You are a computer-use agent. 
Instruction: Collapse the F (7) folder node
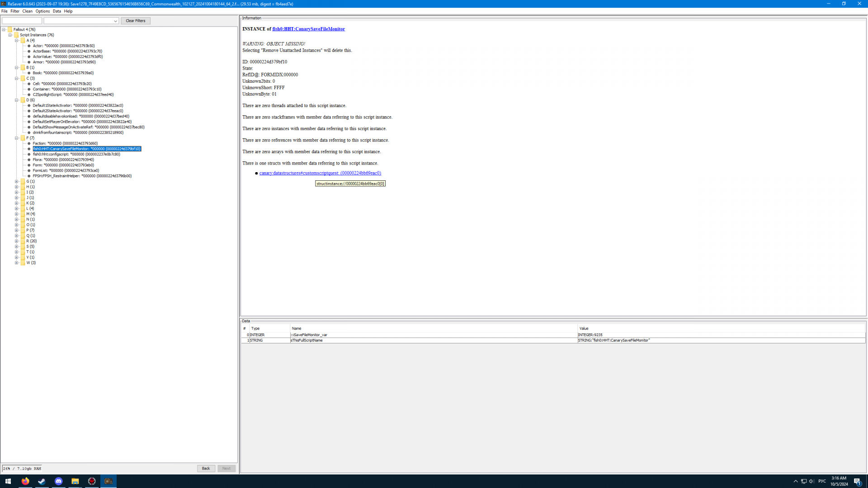coord(17,138)
